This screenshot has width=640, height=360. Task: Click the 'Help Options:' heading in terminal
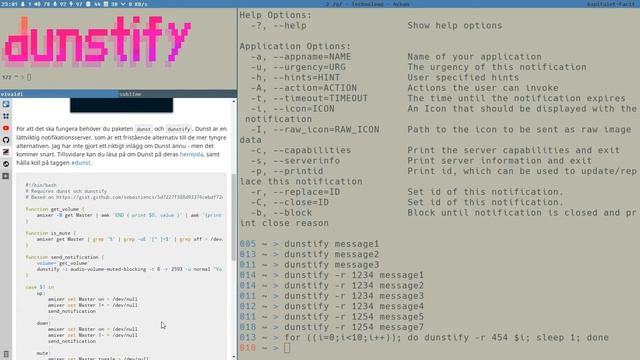[276, 15]
